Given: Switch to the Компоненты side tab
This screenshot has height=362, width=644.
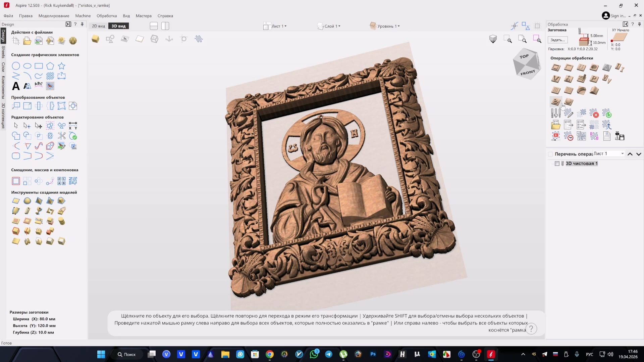Looking at the screenshot, I should 3,87.
